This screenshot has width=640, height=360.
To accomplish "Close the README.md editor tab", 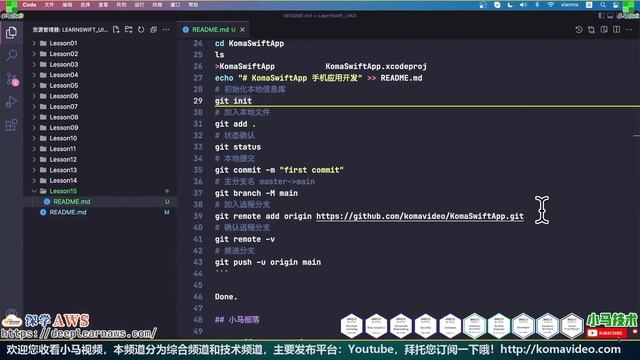I will pos(242,29).
